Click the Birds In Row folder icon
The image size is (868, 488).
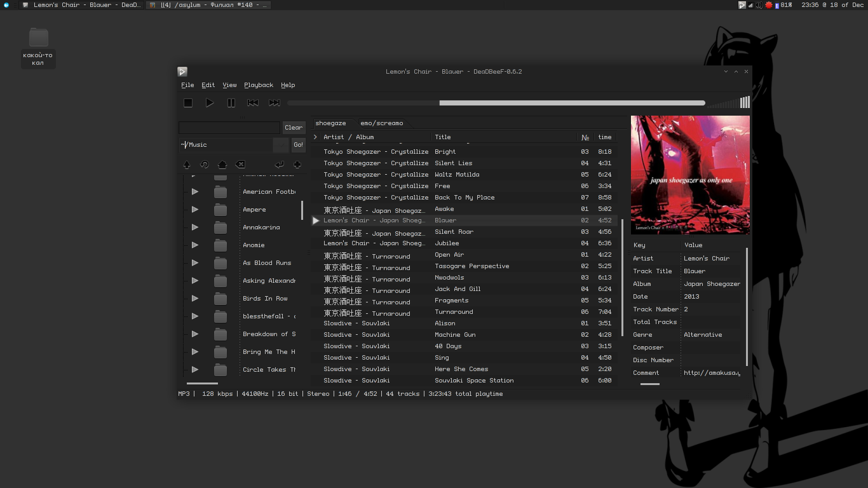[220, 299]
